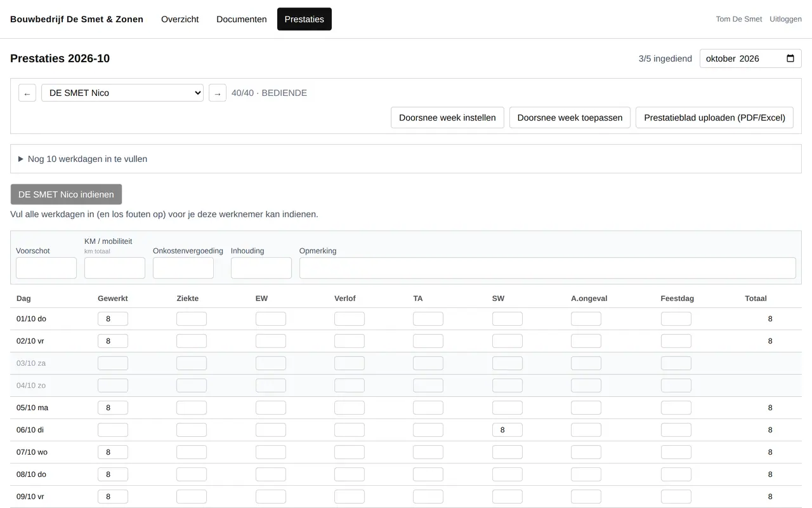The width and height of the screenshot is (812, 508).
Task: Click Gewerkt field for 06/10 di
Action: click(x=113, y=430)
